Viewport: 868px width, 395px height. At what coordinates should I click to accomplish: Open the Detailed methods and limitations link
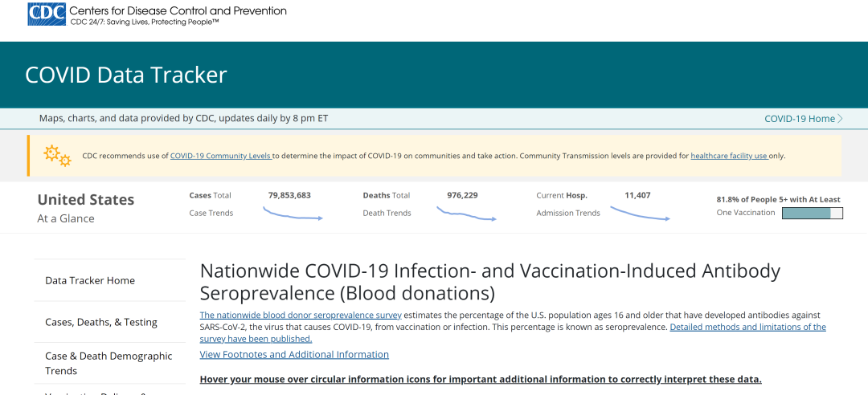click(747, 327)
